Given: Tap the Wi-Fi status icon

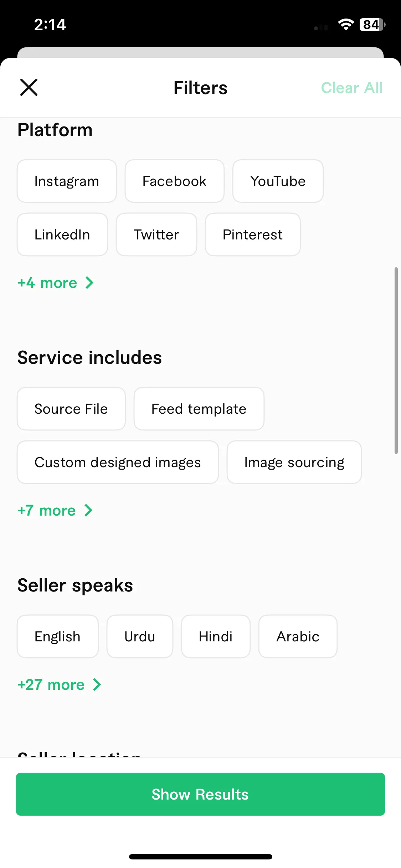Looking at the screenshot, I should 346,25.
